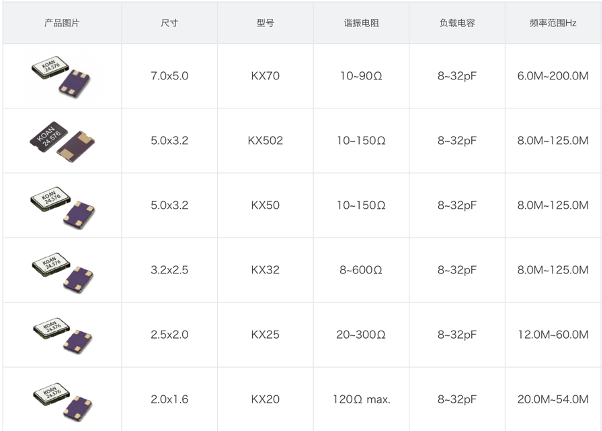Click the KX32 model name

point(265,270)
